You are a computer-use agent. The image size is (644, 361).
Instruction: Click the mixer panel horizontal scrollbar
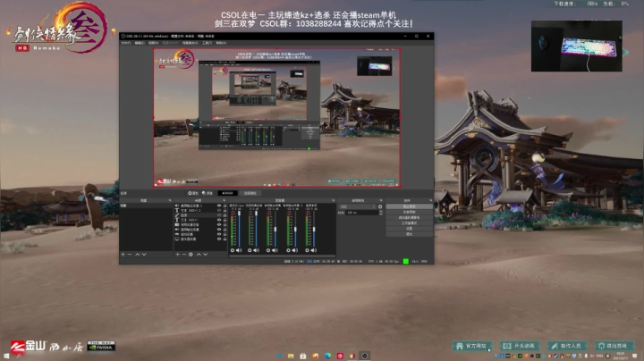point(282,256)
